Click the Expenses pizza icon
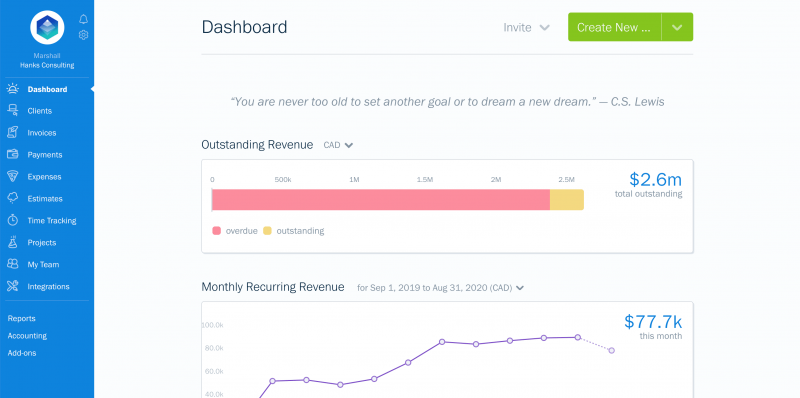 pos(13,177)
